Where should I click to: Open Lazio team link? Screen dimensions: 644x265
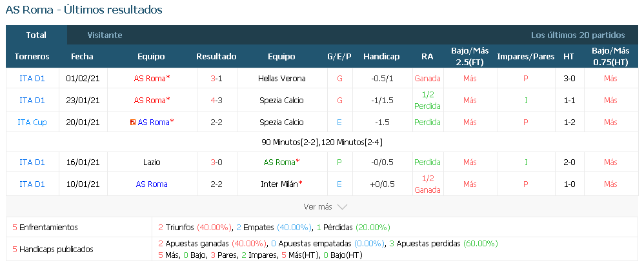pyautogui.click(x=152, y=162)
